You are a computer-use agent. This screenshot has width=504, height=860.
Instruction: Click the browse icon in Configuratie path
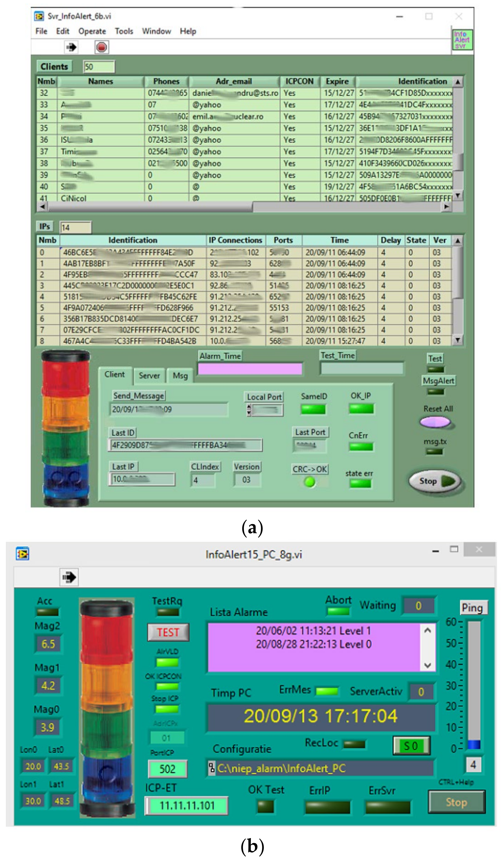(x=211, y=768)
